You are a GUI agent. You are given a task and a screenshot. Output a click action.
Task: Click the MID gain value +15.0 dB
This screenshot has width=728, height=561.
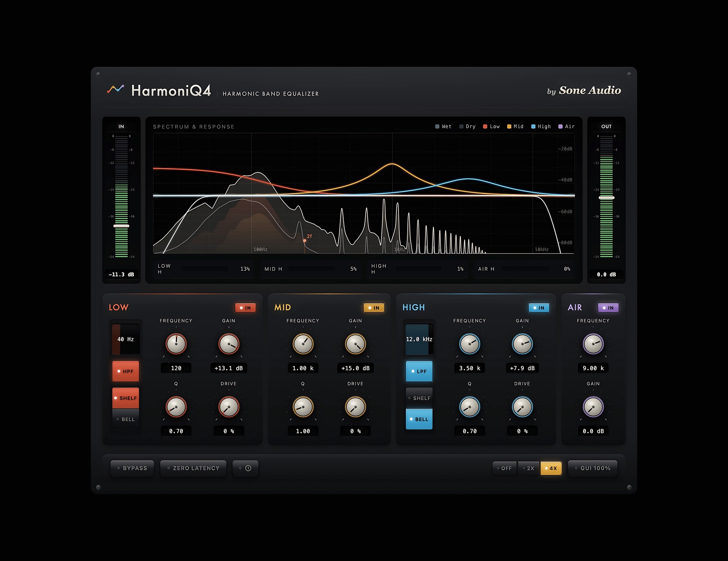pos(356,368)
